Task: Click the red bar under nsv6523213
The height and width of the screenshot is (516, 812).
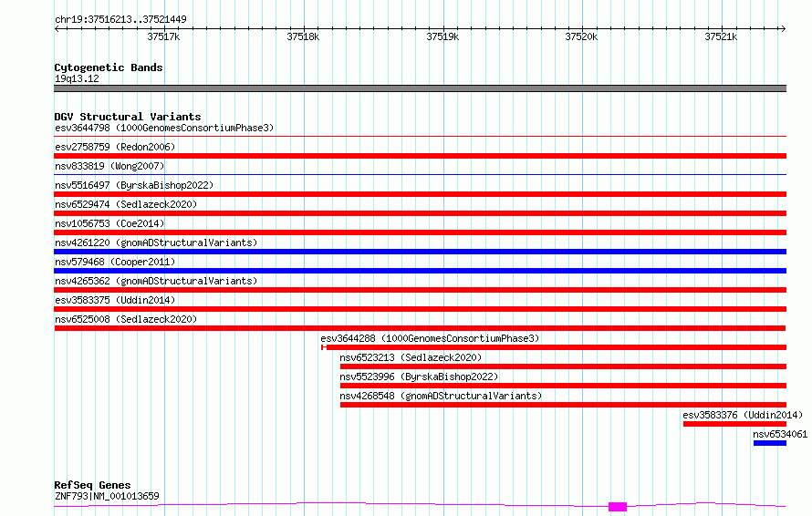Action: point(563,366)
